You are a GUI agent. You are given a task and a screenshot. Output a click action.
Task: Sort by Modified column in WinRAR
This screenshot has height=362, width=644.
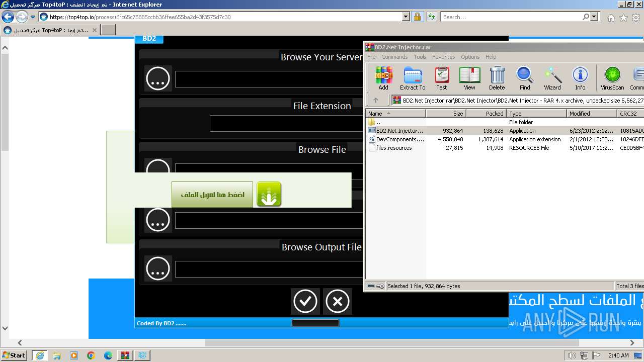(x=592, y=114)
